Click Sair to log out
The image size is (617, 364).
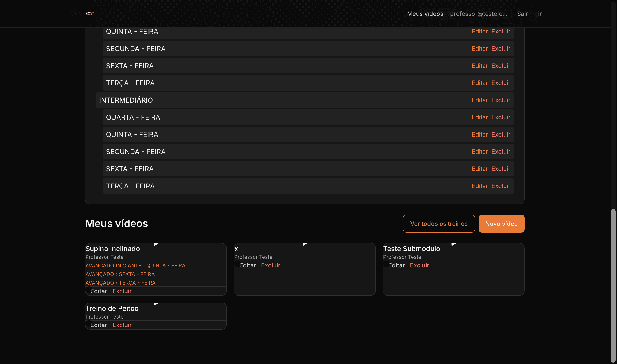(x=522, y=14)
